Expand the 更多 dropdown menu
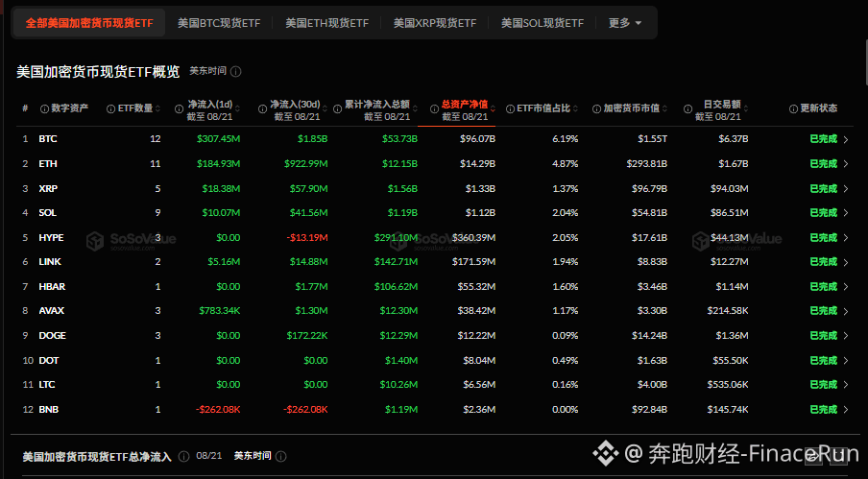868x479 pixels. coord(624,23)
